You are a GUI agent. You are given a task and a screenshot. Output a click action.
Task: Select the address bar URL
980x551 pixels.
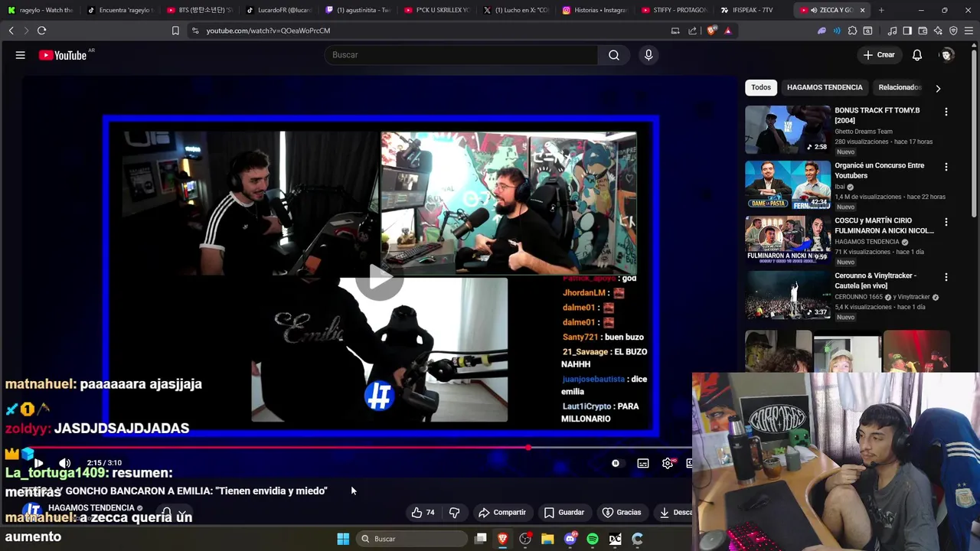tap(268, 31)
